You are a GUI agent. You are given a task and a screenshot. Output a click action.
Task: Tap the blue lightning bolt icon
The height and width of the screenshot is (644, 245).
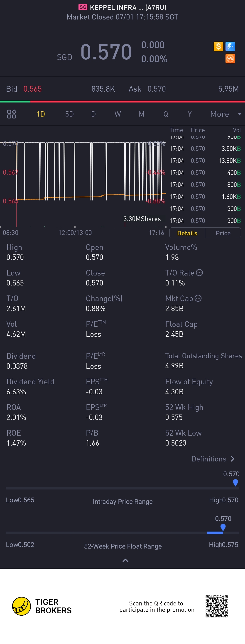pos(230,46)
